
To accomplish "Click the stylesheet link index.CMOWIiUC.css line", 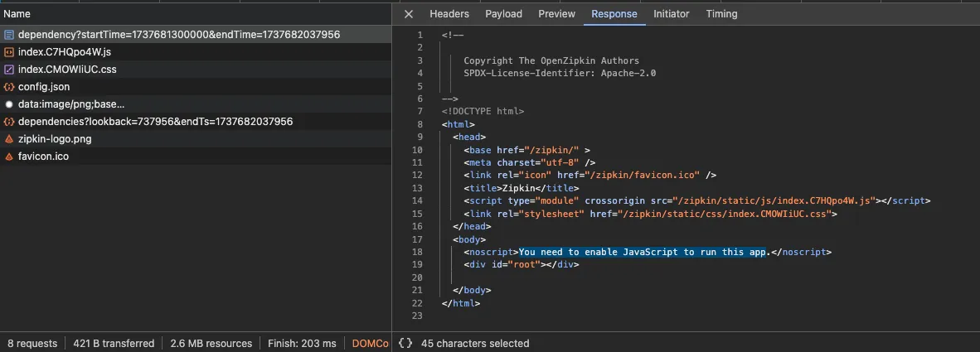I will pyautogui.click(x=650, y=214).
